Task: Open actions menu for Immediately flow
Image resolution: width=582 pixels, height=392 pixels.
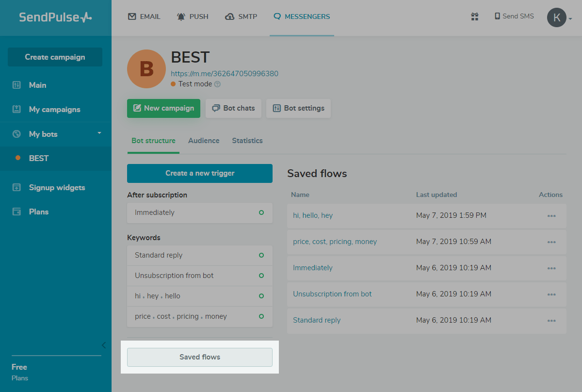Action: click(551, 268)
